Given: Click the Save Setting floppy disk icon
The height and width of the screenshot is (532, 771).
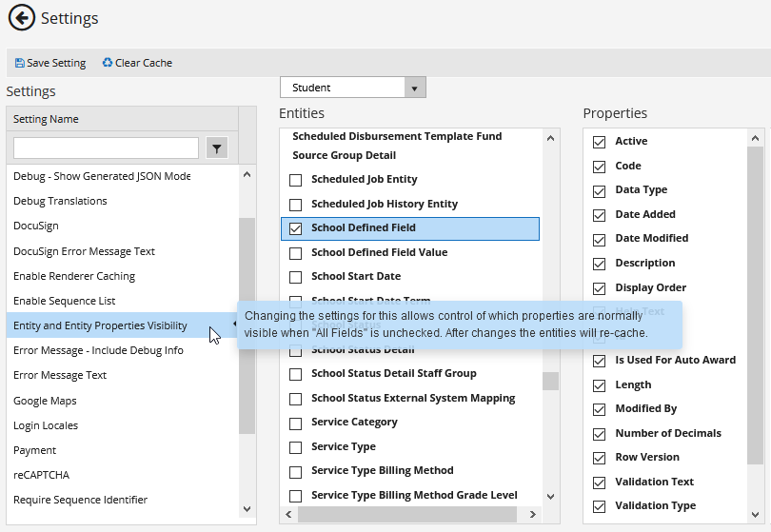Looking at the screenshot, I should pos(20,63).
